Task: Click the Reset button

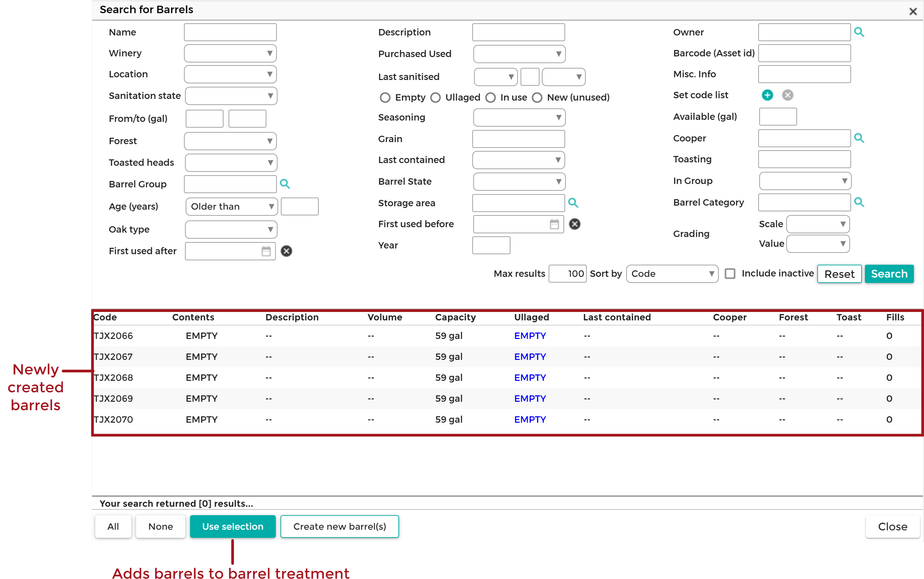Action: pyautogui.click(x=839, y=274)
